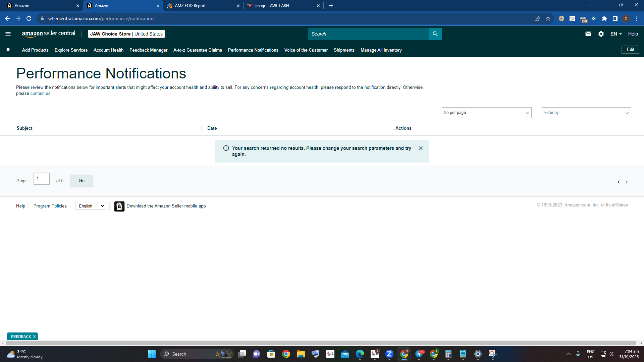Expand the EN language selector
The width and height of the screenshot is (644, 362).
click(616, 34)
